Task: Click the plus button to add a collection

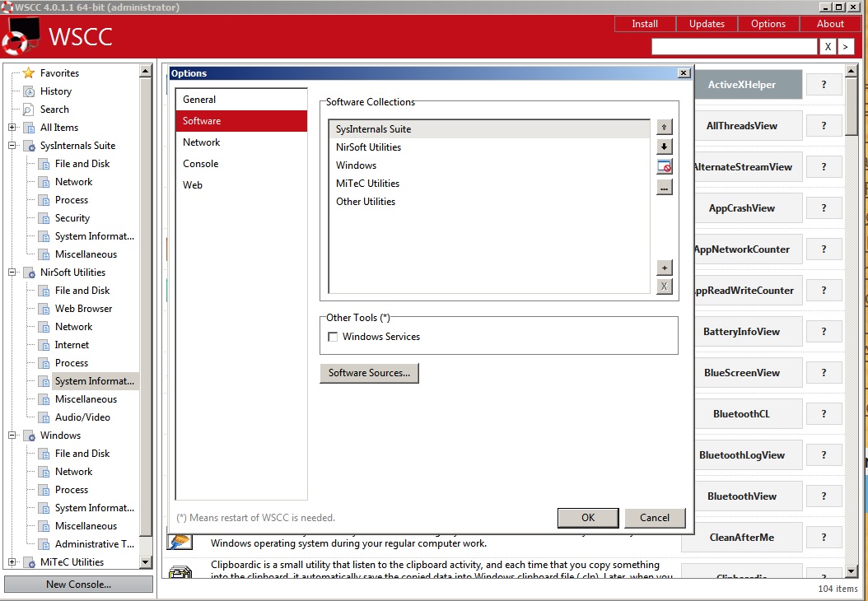Action: click(665, 268)
